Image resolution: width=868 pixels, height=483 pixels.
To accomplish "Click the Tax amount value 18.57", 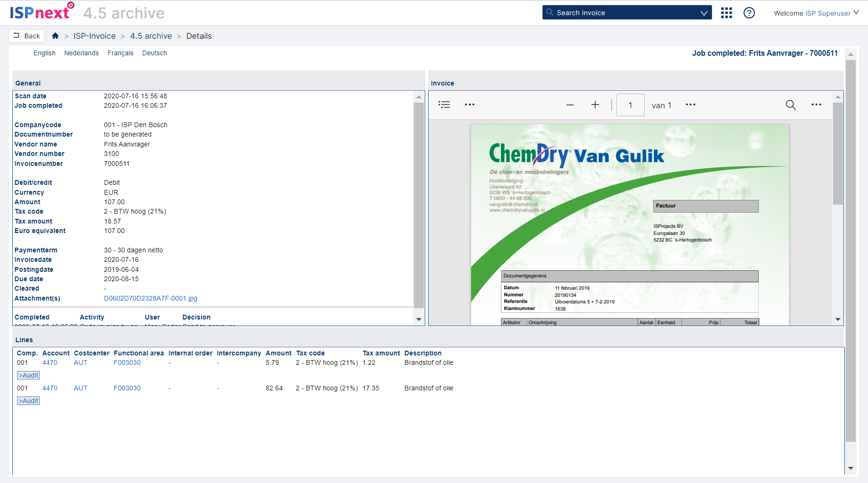I will (x=113, y=221).
